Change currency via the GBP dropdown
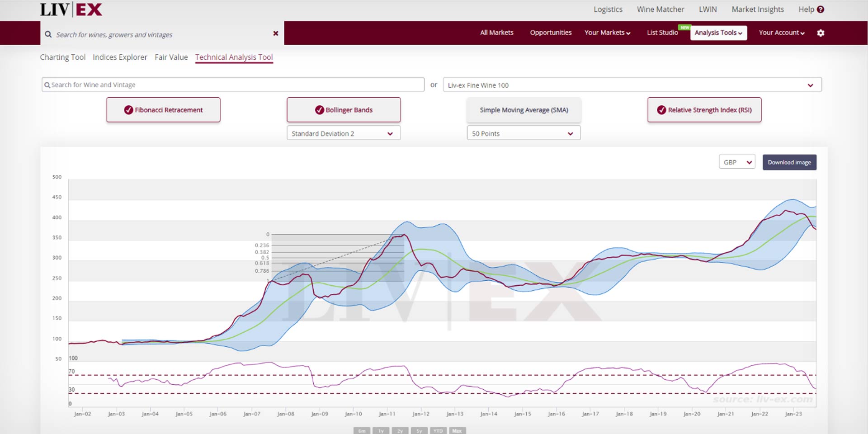The image size is (868, 434). [737, 162]
